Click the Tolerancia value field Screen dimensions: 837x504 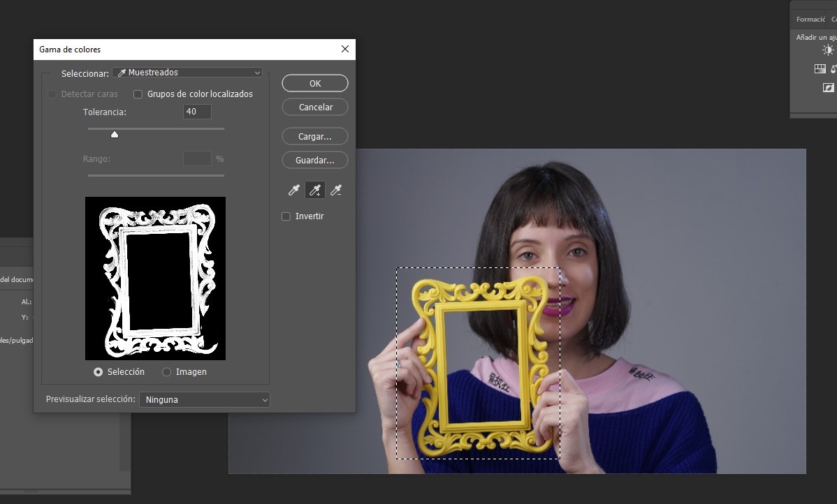pos(197,112)
